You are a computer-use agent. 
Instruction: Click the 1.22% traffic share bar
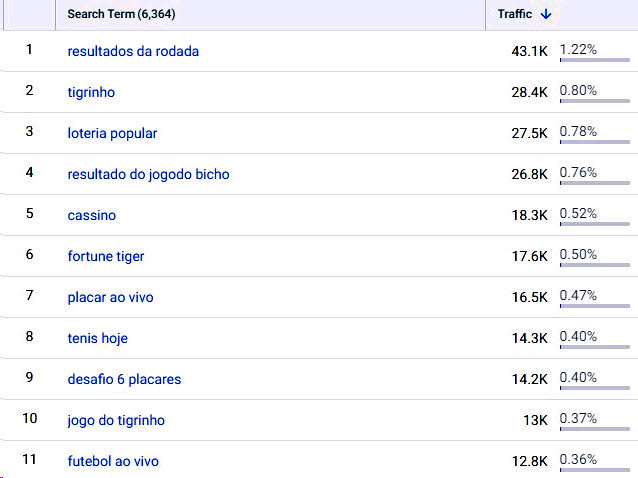coord(594,60)
